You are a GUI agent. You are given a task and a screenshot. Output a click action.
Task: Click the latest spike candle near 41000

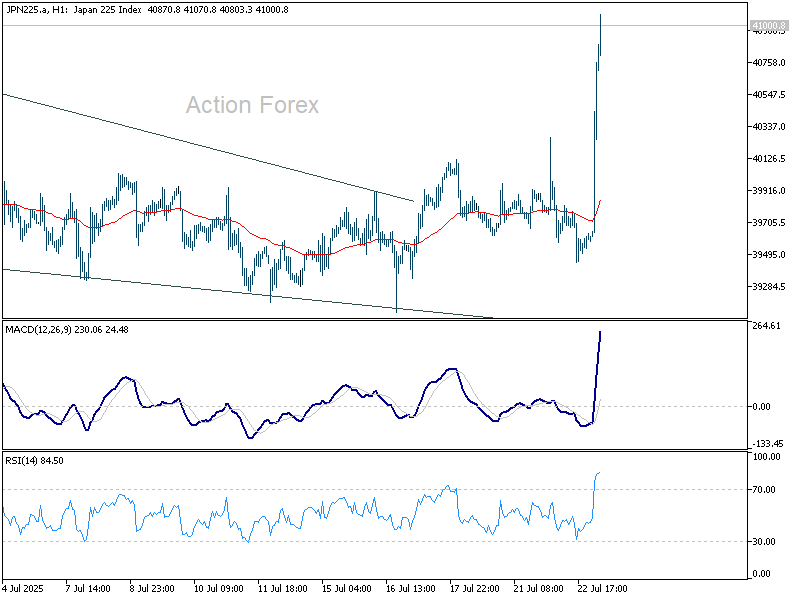[x=601, y=35]
